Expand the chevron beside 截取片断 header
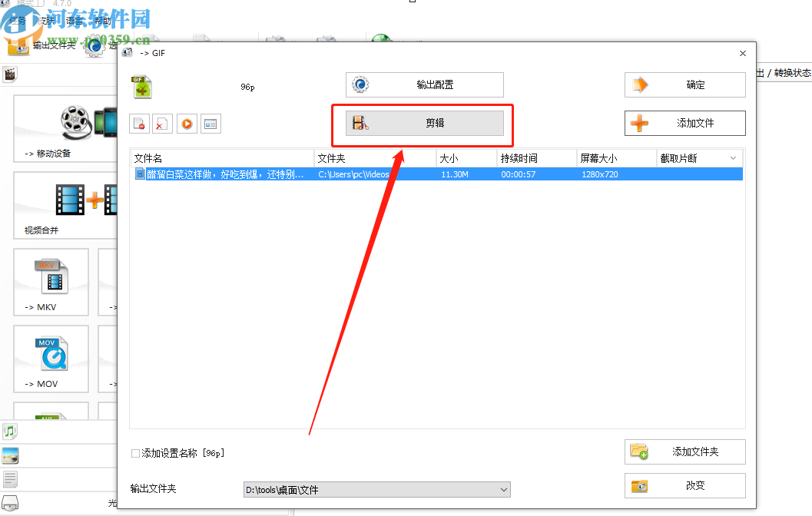 pyautogui.click(x=734, y=158)
